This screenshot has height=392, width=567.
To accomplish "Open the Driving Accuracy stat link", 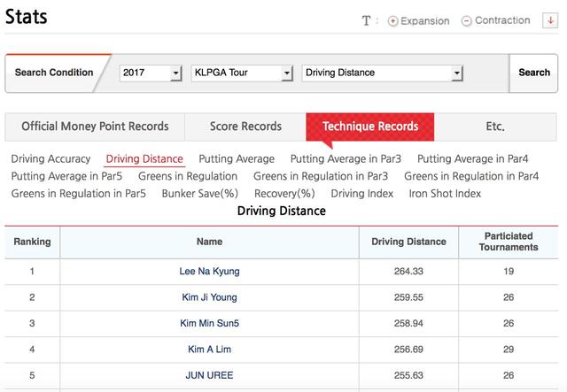I will tap(50, 159).
